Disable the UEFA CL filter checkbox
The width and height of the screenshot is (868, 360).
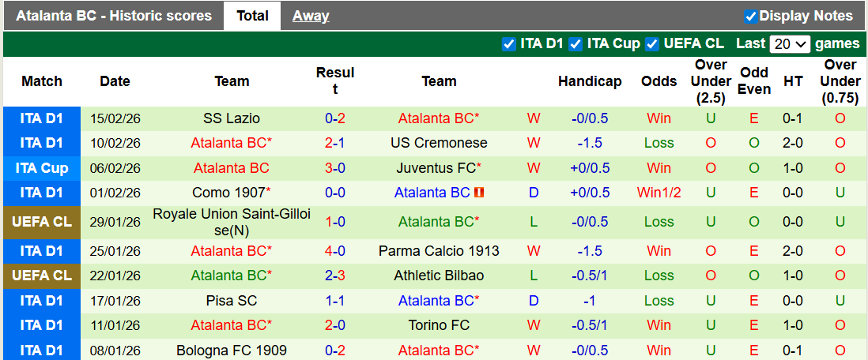click(x=652, y=44)
